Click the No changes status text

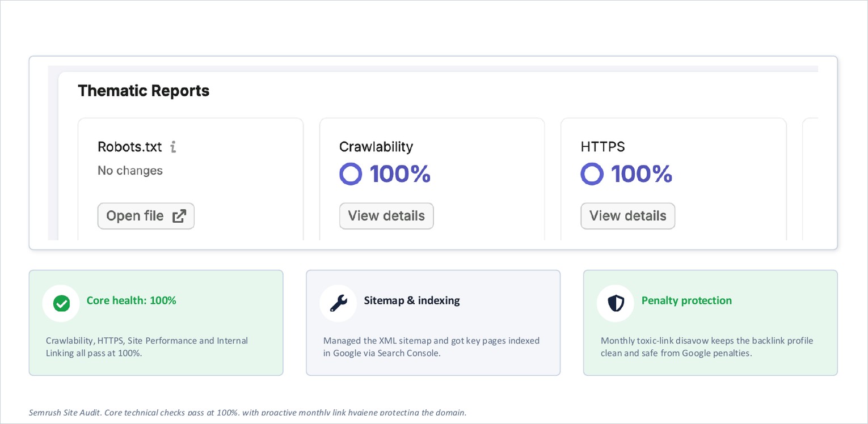point(130,171)
